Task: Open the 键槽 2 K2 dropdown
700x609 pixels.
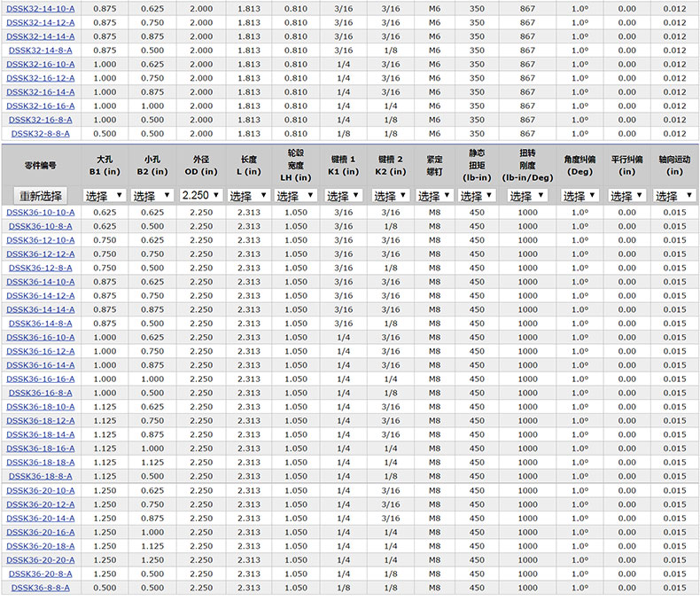Action: (x=391, y=196)
